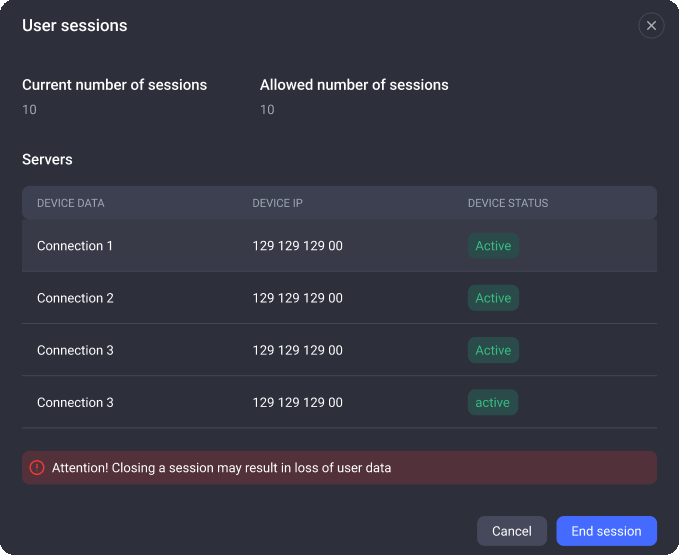Click the lowercase 'active' status badge
The width and height of the screenshot is (679, 555).
pos(493,403)
